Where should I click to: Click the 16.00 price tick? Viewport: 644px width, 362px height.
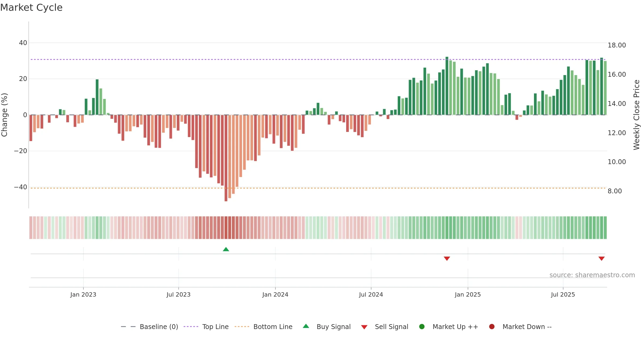point(617,74)
